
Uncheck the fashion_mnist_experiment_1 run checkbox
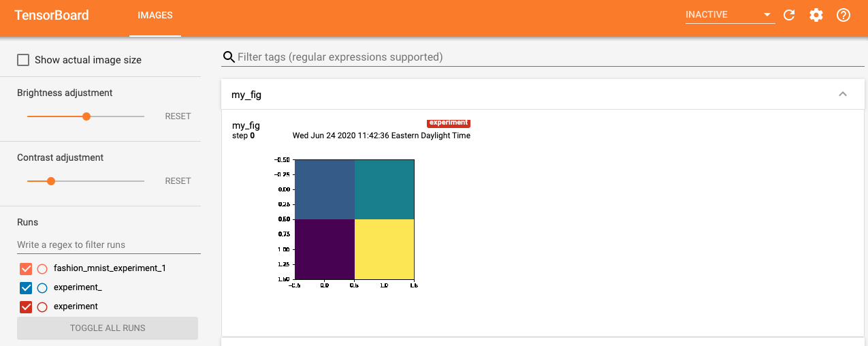[27, 268]
